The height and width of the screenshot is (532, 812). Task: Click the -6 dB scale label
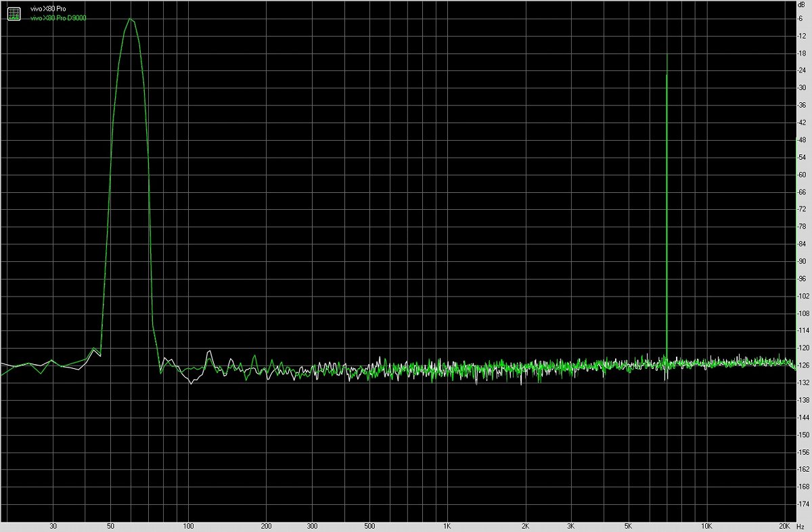[801, 18]
